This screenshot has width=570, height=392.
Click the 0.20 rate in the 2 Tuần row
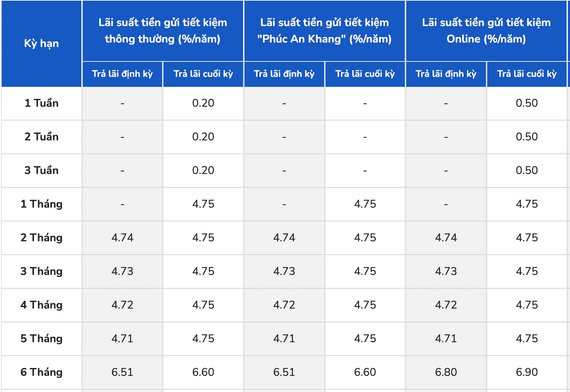203,137
